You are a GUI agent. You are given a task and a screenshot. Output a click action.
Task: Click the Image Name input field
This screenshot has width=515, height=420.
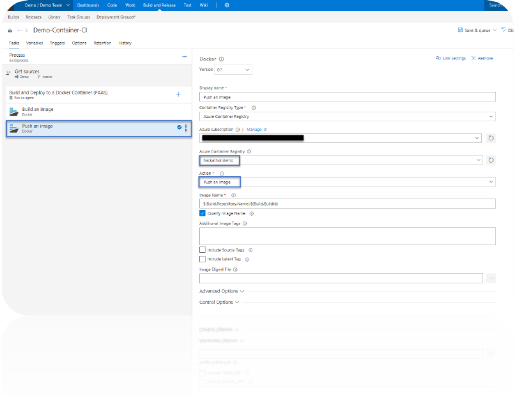(348, 204)
